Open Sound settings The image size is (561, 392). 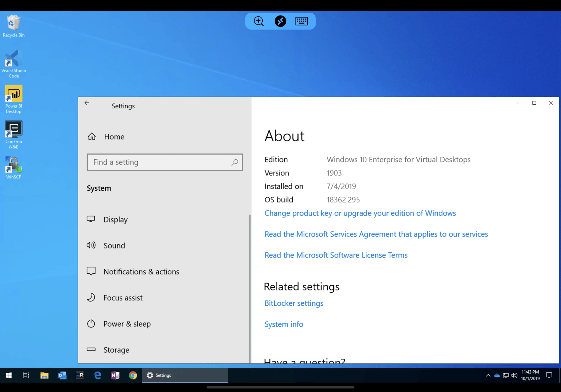pos(114,245)
